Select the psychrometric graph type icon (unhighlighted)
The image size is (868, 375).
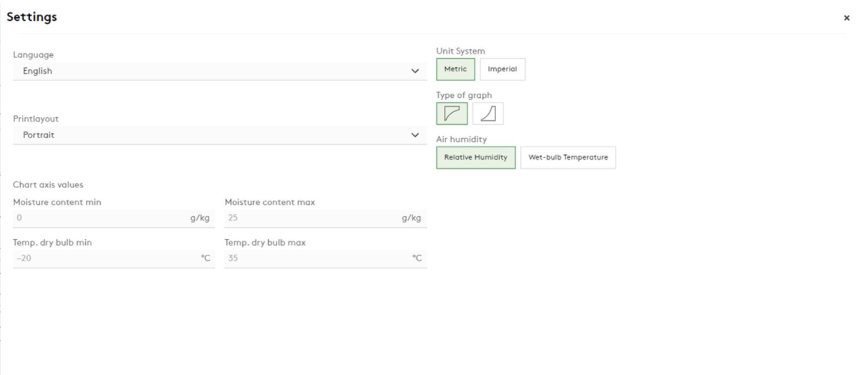pos(488,114)
